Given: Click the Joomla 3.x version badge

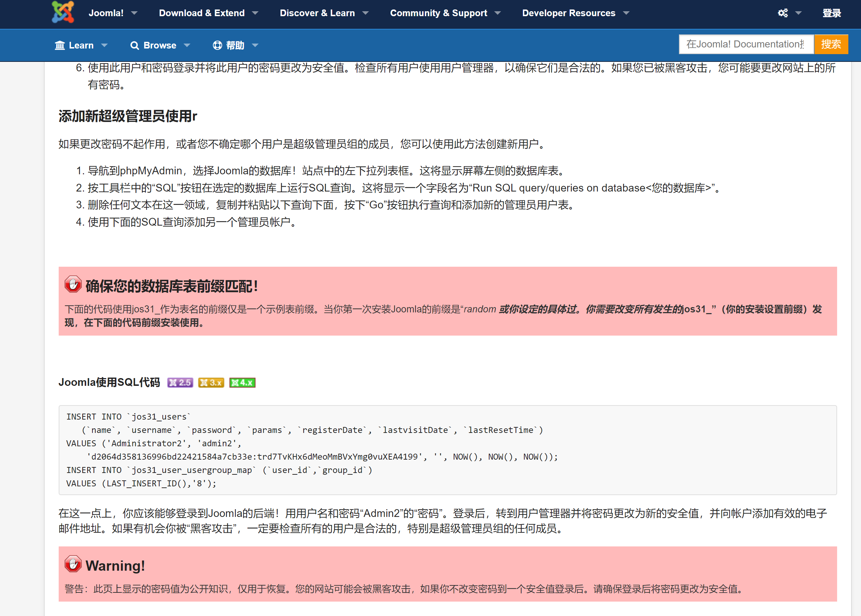Looking at the screenshot, I should [x=211, y=382].
